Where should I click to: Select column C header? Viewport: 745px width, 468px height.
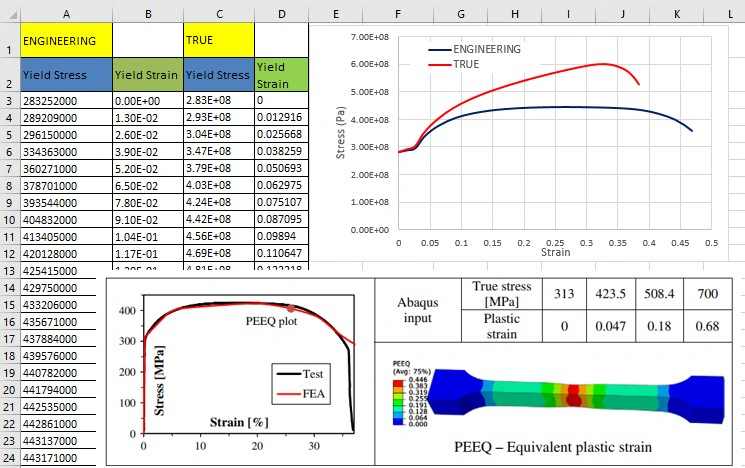[x=219, y=15]
